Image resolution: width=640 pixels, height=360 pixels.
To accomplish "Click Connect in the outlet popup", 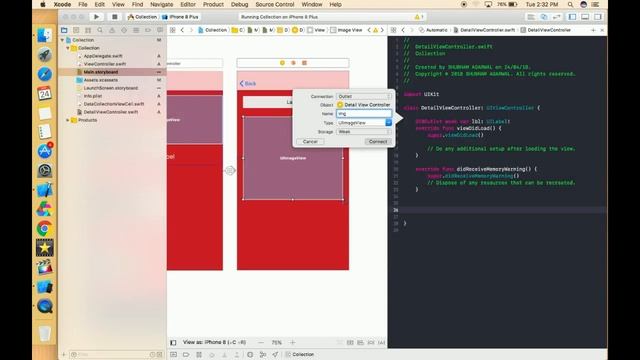I will (378, 142).
